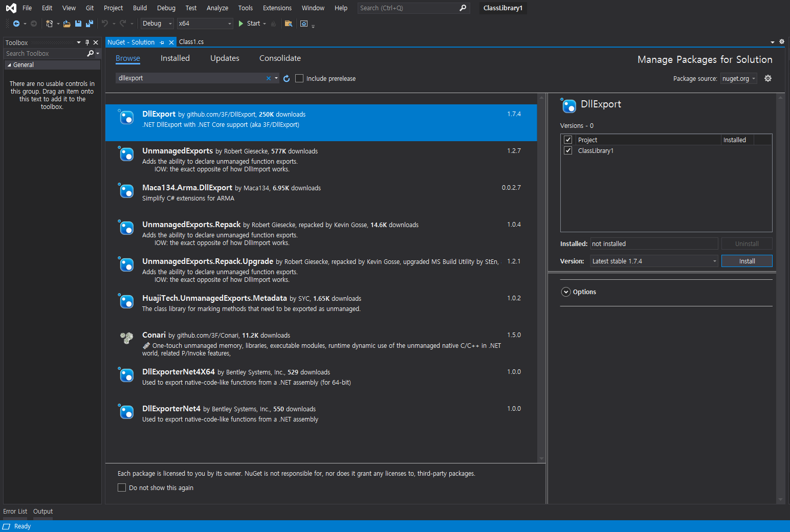The width and height of the screenshot is (790, 532).
Task: Click the Open File folder icon
Action: click(x=67, y=24)
